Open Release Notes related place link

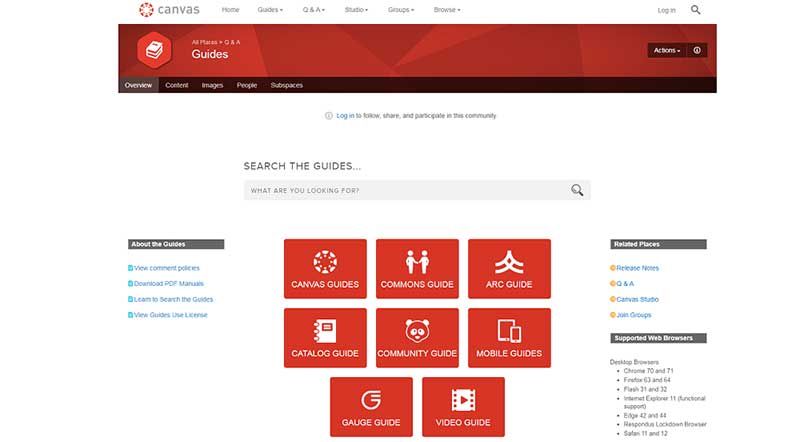(638, 268)
